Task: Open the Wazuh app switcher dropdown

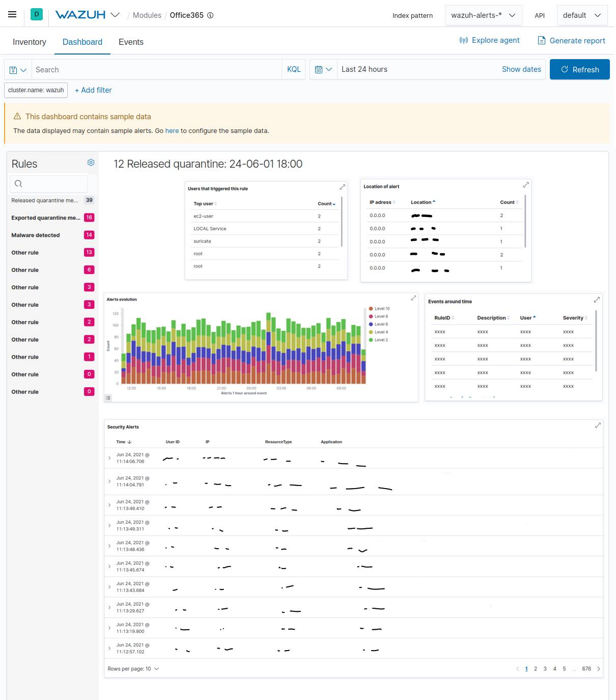Action: pos(116,15)
